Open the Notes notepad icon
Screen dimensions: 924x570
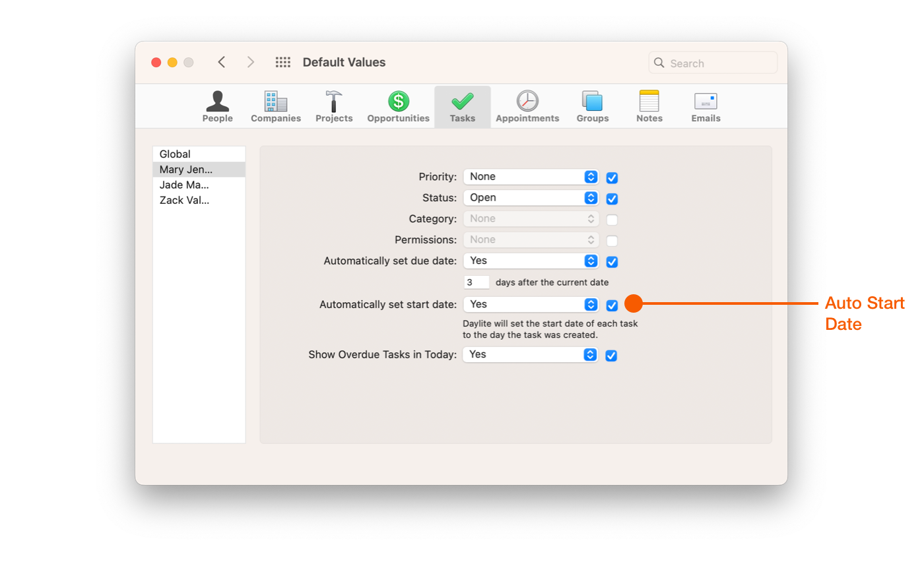point(649,102)
